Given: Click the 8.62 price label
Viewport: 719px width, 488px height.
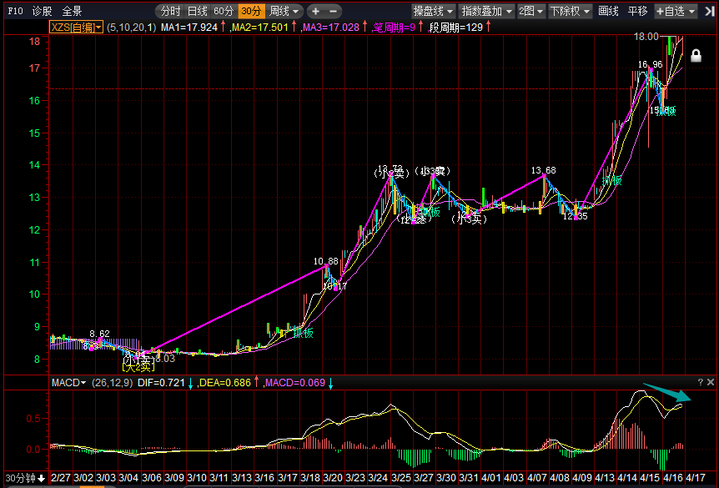Looking at the screenshot, I should point(100,333).
